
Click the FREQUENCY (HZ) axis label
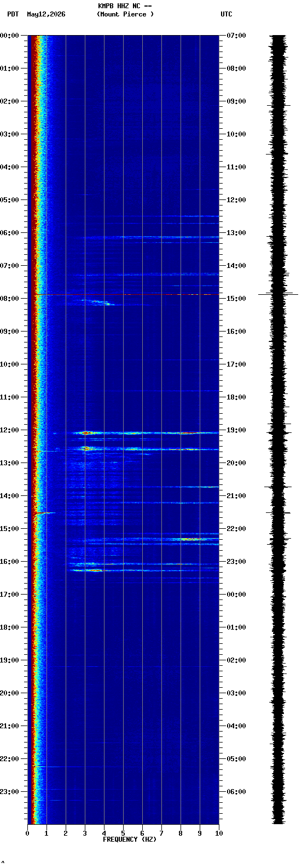pyautogui.click(x=130, y=840)
